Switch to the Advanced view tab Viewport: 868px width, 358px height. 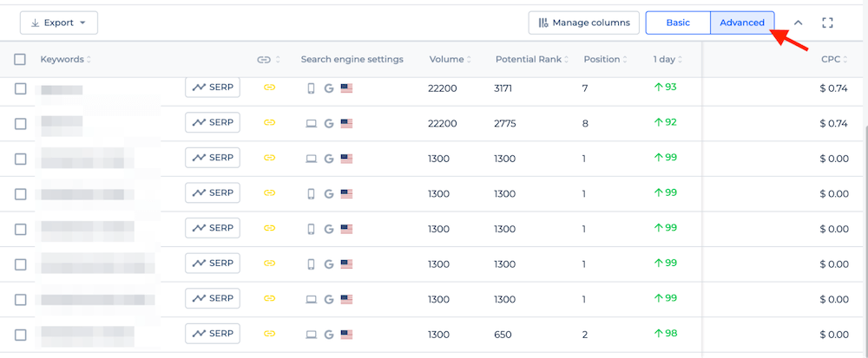pos(742,23)
